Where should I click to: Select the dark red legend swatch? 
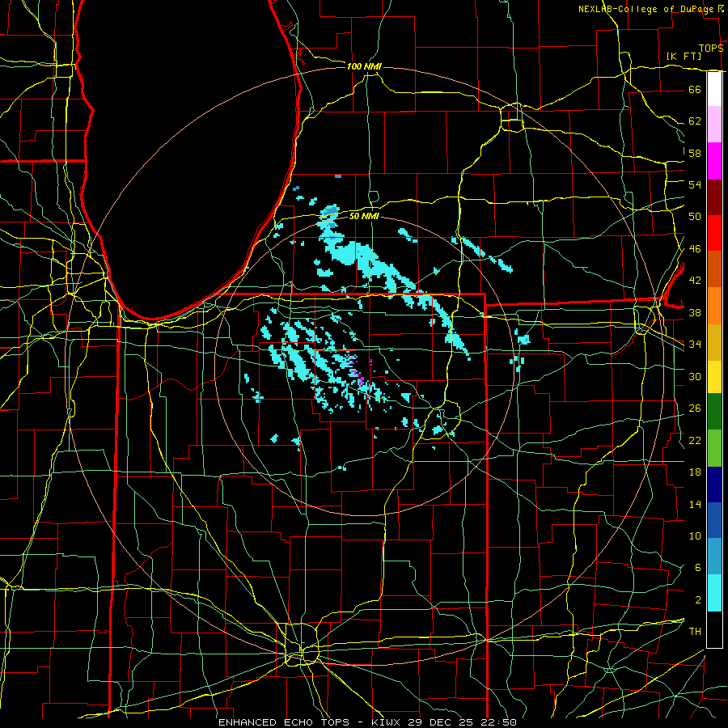[714, 197]
